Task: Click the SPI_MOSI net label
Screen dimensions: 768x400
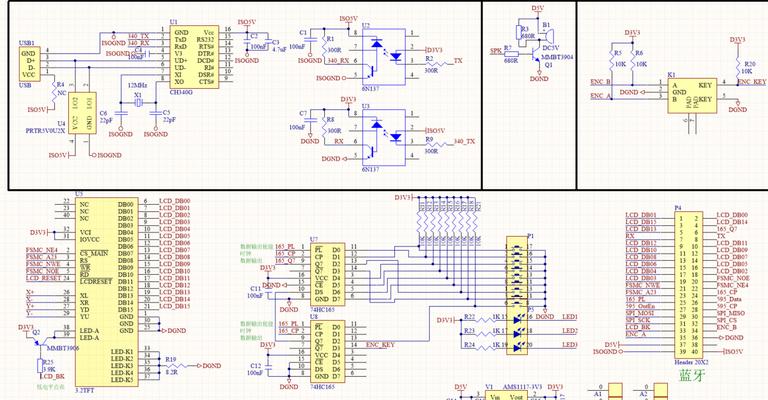Action: click(640, 313)
